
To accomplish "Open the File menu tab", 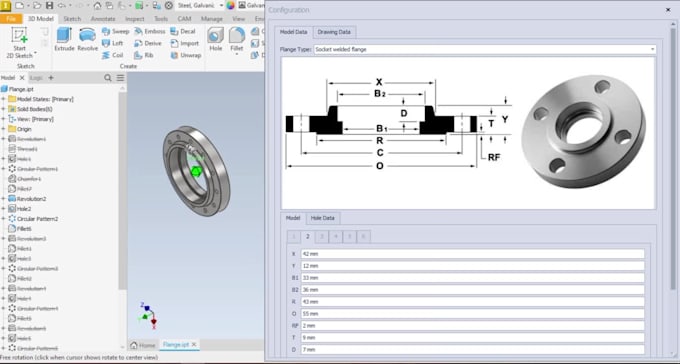I will (x=11, y=19).
